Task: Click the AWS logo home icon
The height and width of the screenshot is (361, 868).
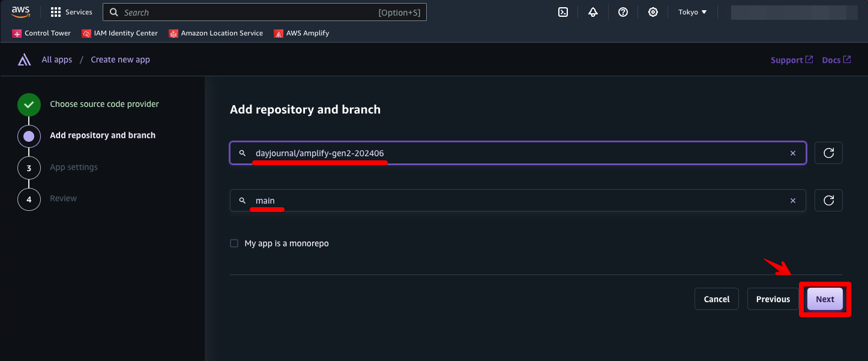Action: click(x=20, y=11)
